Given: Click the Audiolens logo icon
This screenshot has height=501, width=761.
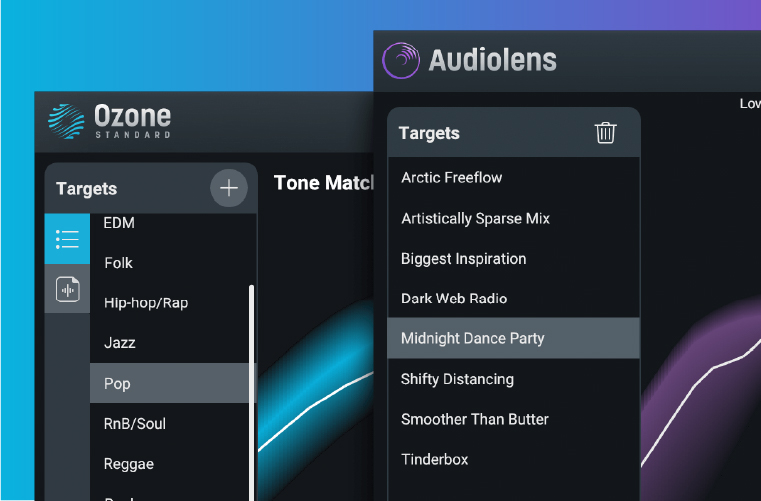Looking at the screenshot, I should (401, 59).
